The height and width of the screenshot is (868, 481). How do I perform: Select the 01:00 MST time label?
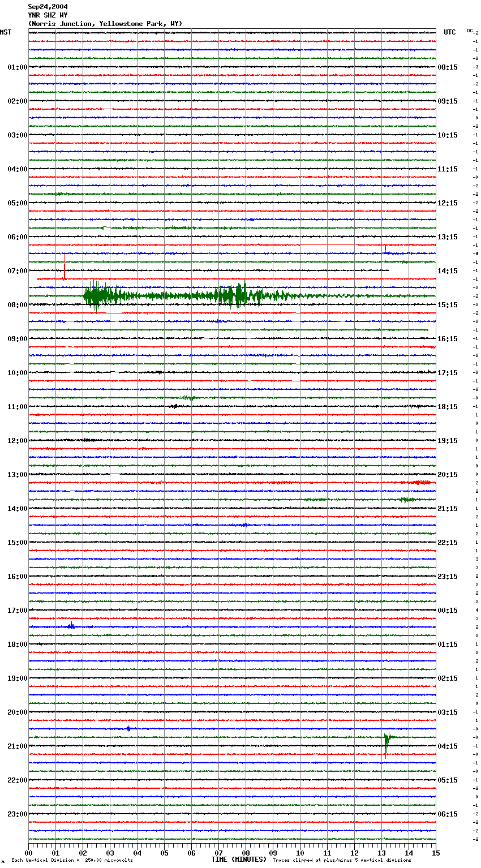[18, 67]
